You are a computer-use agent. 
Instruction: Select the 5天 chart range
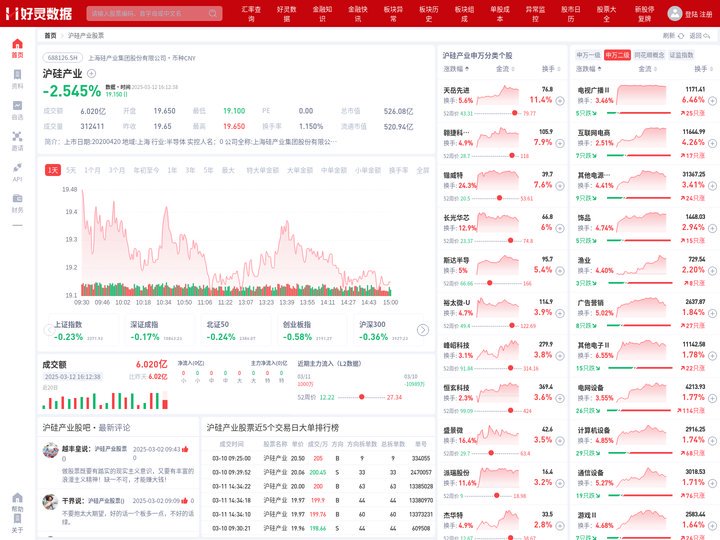pyautogui.click(x=71, y=170)
